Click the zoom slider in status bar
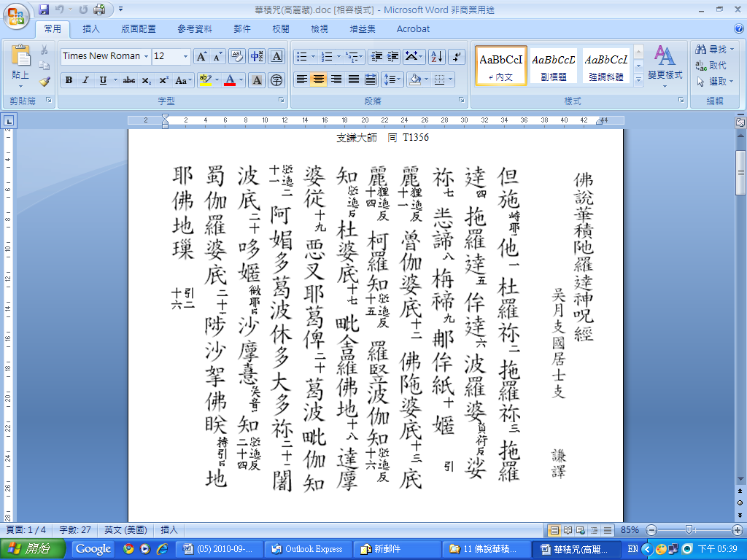Viewport: 747px width, 560px height. pos(688,530)
